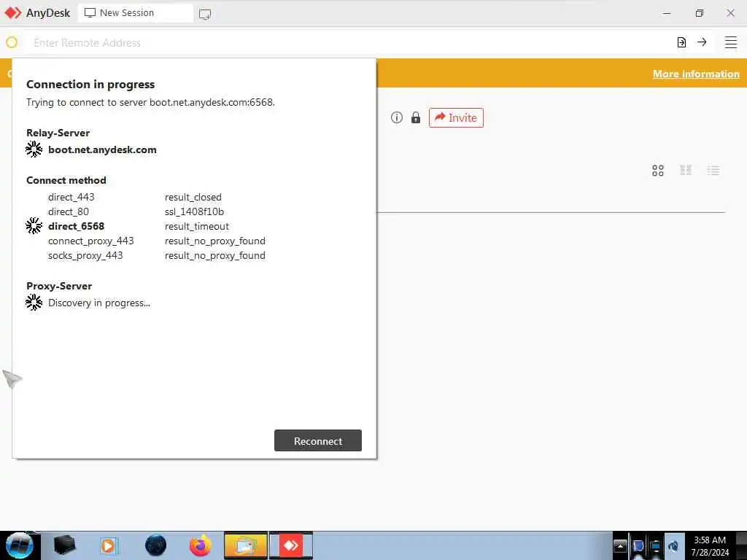Open the hamburger main menu
The image size is (747, 560).
click(731, 42)
